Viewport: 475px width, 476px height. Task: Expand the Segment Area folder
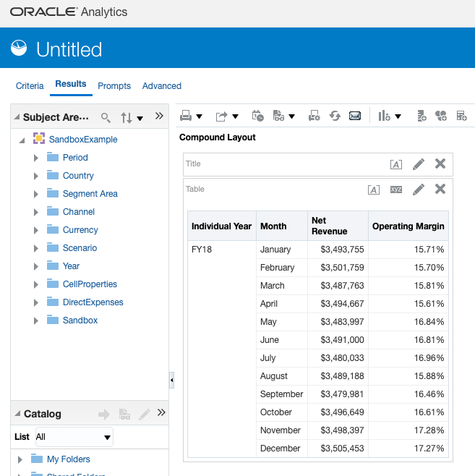[x=35, y=194]
